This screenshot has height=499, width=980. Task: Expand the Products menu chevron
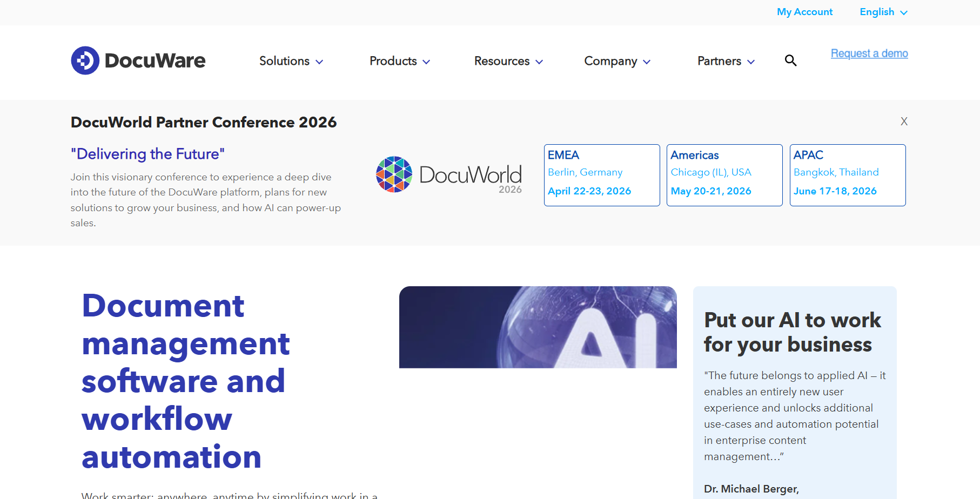(427, 62)
